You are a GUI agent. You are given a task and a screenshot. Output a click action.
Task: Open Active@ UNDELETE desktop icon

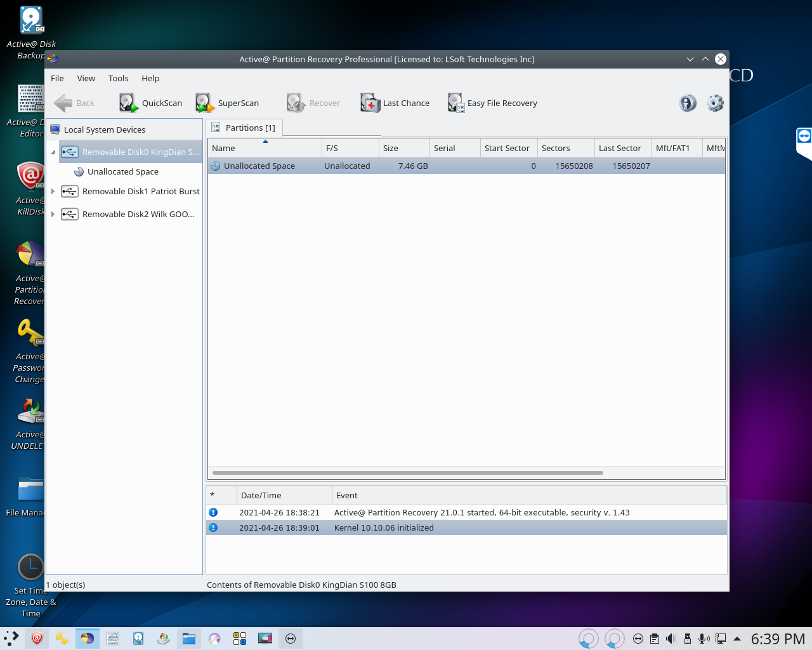pyautogui.click(x=29, y=423)
